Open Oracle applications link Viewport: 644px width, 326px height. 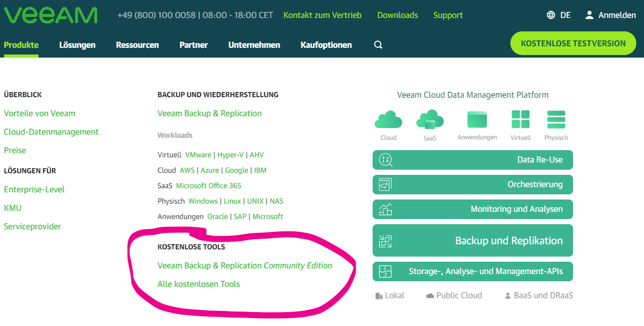click(217, 216)
